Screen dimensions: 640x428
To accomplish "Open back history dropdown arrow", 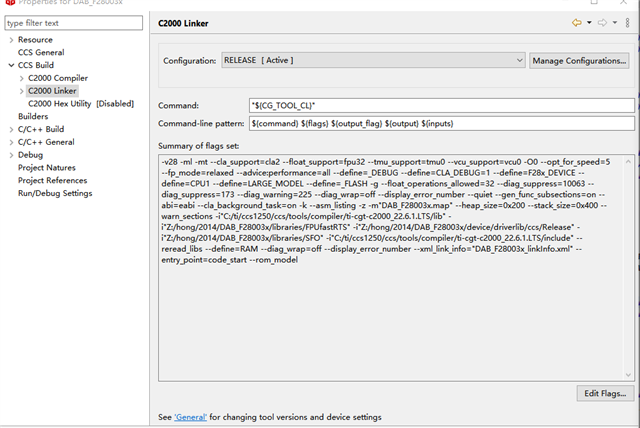I will coord(589,22).
